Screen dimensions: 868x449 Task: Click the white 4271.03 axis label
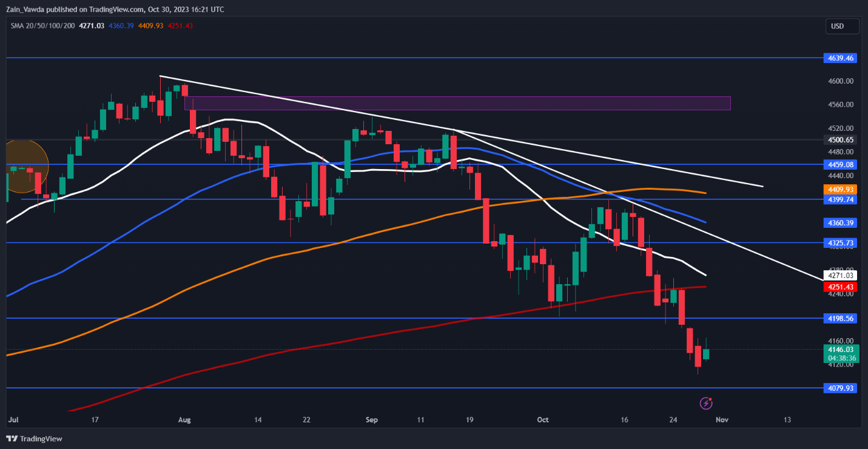(x=840, y=275)
